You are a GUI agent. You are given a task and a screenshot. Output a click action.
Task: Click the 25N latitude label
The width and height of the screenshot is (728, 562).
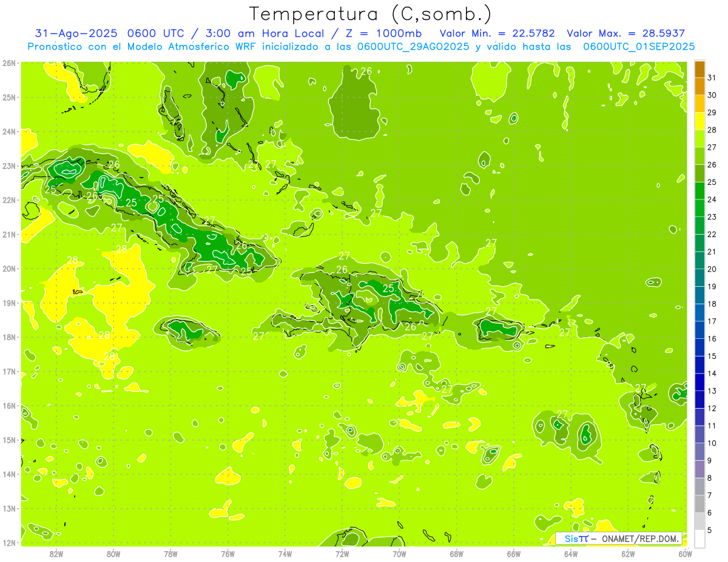[x=8, y=98]
